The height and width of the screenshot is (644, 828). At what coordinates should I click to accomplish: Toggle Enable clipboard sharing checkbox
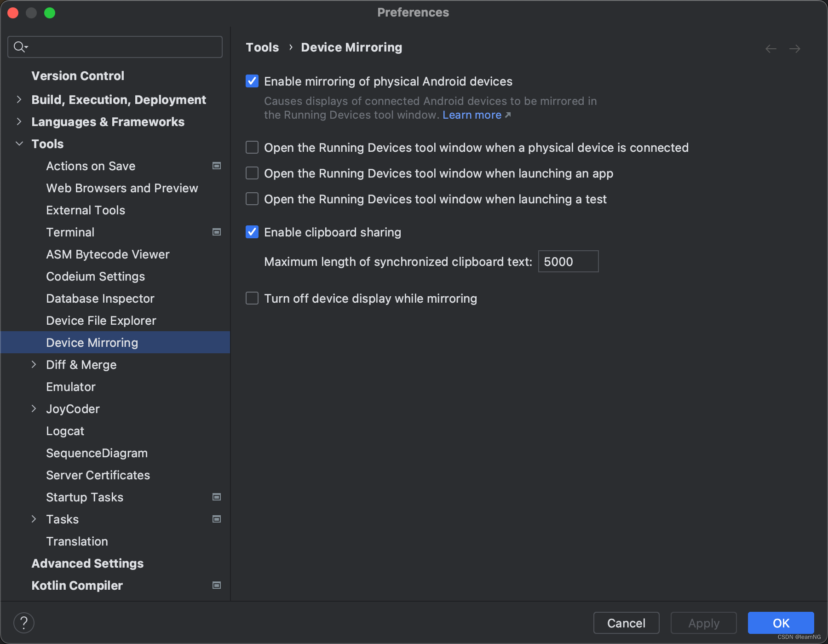(x=252, y=232)
